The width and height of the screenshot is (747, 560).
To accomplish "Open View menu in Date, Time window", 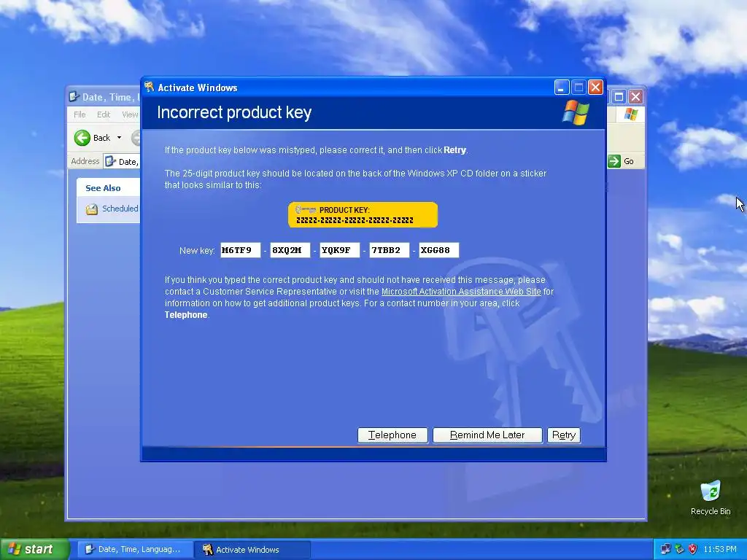I will pos(130,114).
